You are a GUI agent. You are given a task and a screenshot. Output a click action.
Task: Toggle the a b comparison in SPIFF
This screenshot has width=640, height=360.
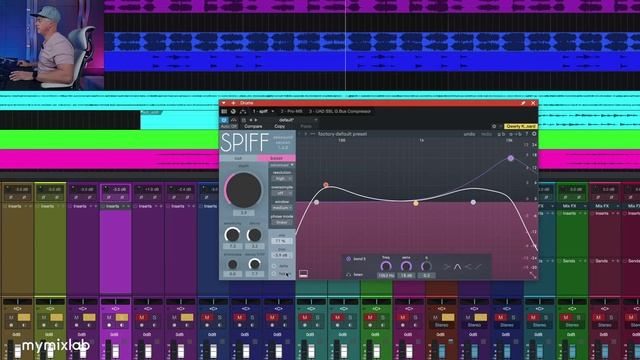[501, 134]
